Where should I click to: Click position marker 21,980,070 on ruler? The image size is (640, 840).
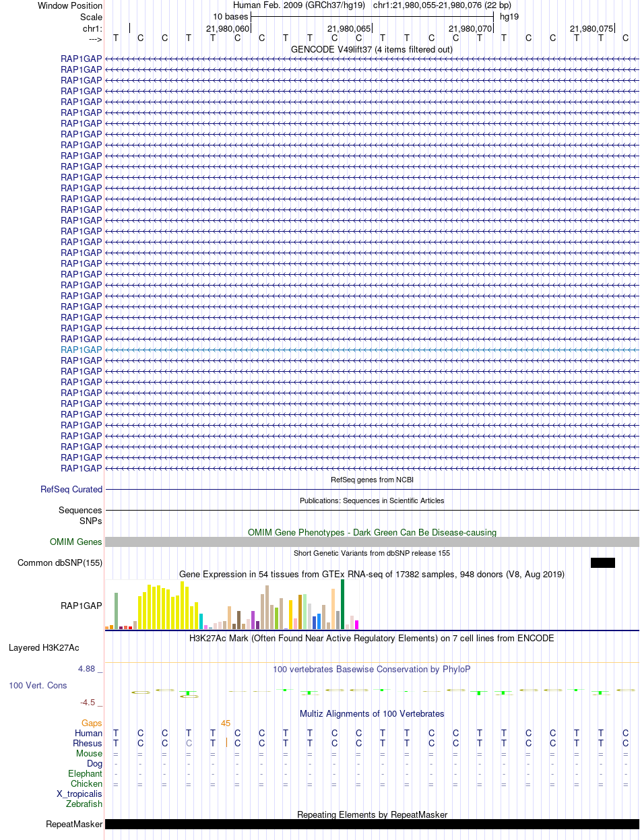[x=470, y=29]
